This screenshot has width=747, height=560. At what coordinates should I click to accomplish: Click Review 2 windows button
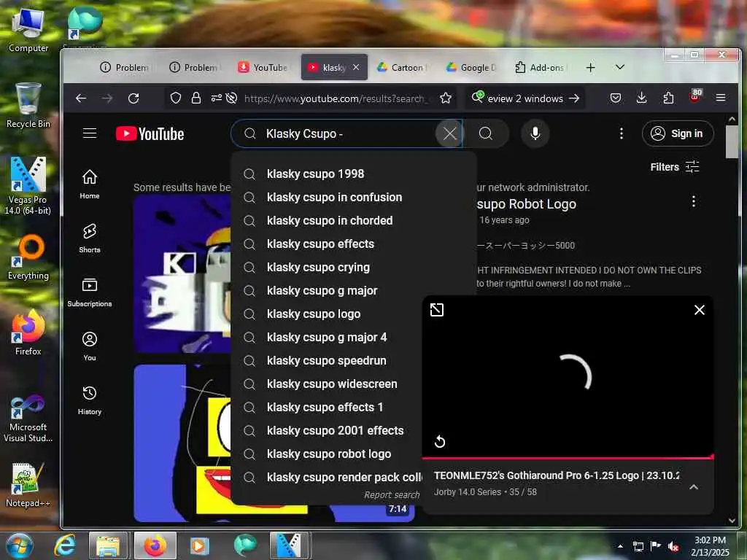525,98
